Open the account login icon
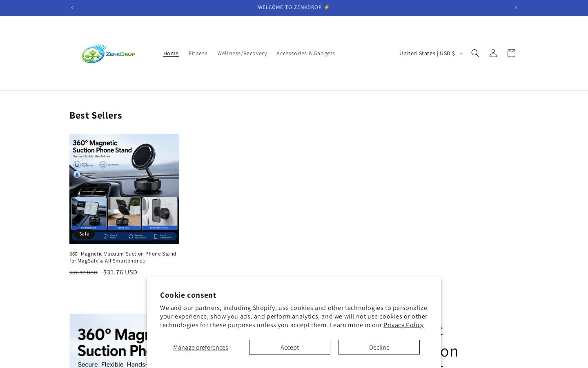Screen dimensions: 588x368 (493, 53)
